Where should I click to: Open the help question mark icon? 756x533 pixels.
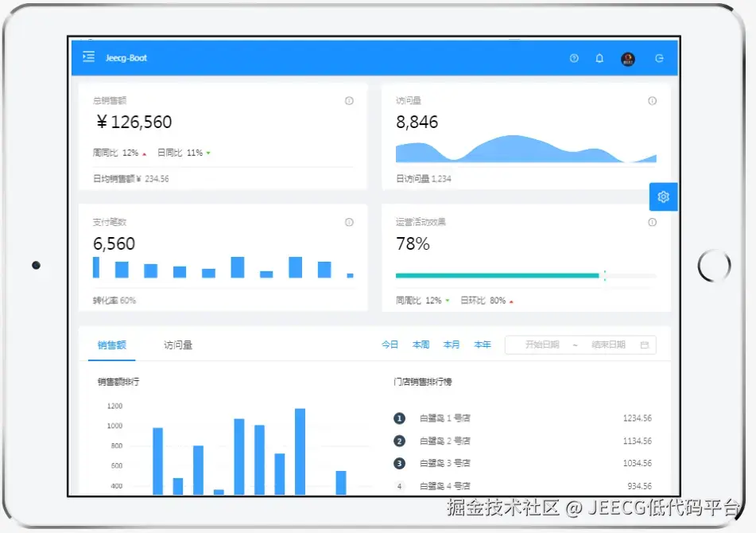574,58
